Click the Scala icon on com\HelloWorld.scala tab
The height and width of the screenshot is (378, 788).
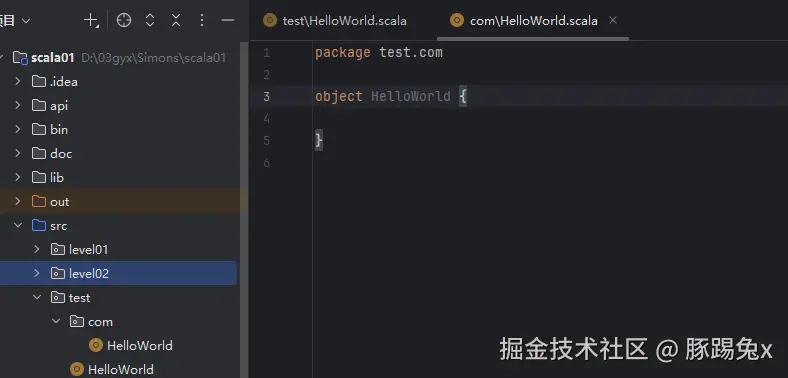click(457, 20)
